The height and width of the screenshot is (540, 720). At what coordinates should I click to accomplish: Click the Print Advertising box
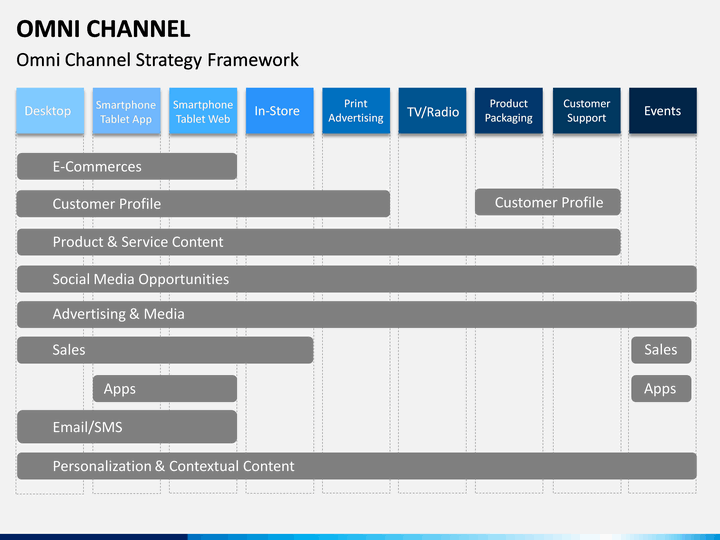point(356,111)
